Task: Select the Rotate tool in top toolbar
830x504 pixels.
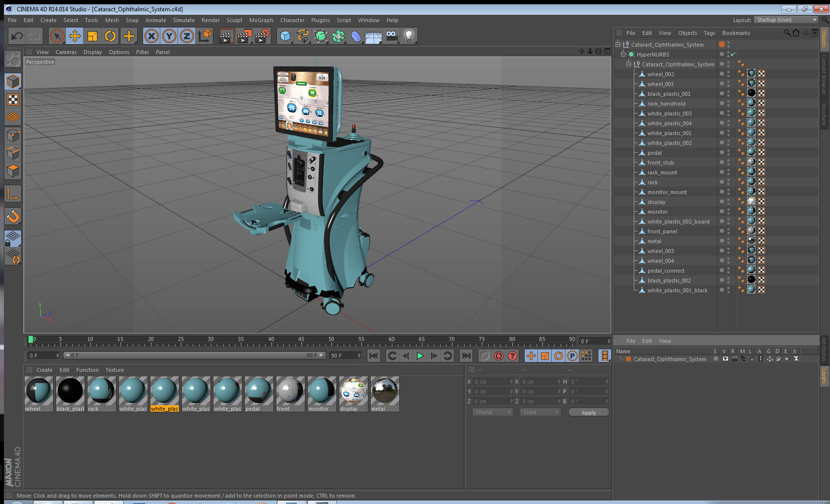Action: point(110,36)
